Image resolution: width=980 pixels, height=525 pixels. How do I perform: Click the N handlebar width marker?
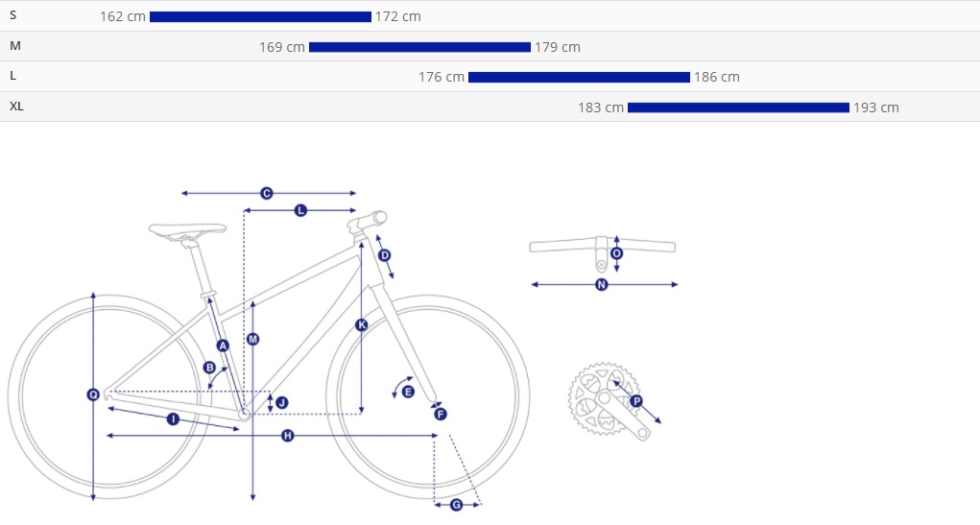tap(601, 284)
